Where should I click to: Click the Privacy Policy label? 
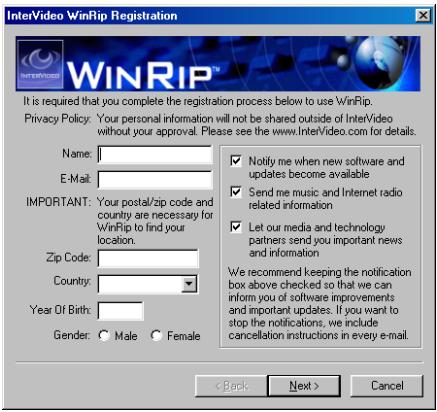[57, 119]
